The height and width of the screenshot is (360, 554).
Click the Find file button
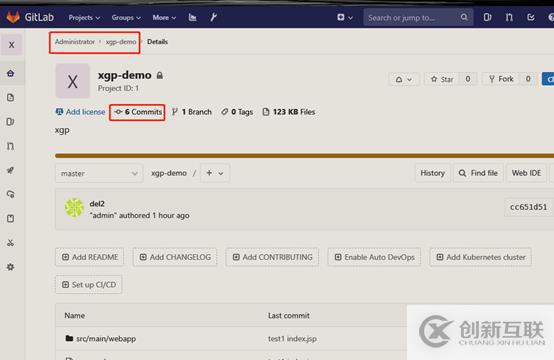[x=478, y=173]
